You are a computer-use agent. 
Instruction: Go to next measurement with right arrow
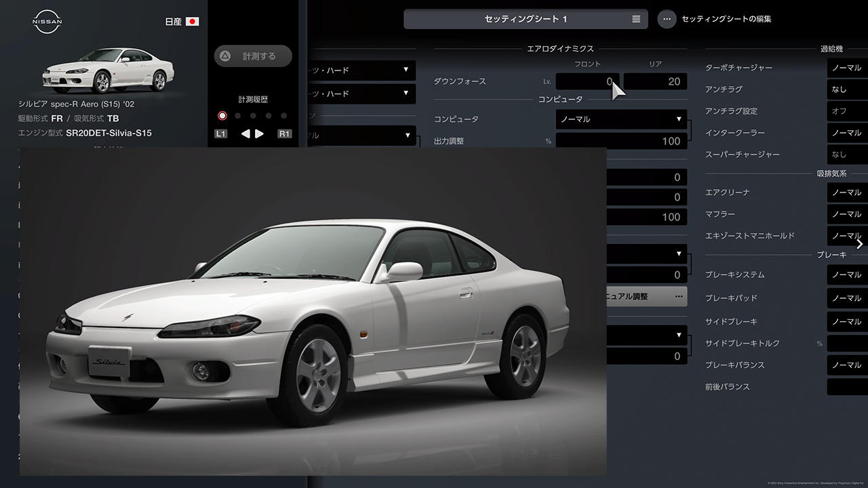(x=260, y=134)
